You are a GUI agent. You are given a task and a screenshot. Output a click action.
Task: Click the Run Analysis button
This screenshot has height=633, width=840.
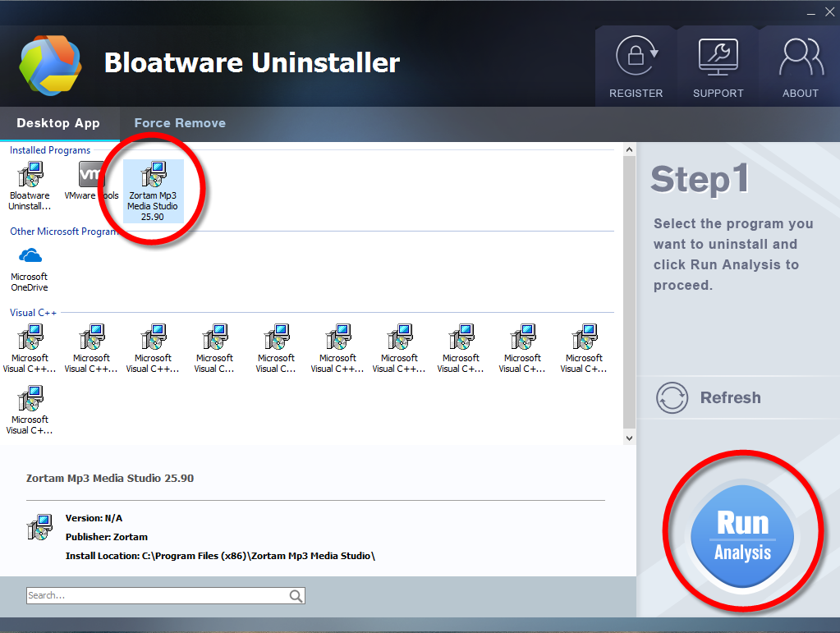[x=742, y=536]
